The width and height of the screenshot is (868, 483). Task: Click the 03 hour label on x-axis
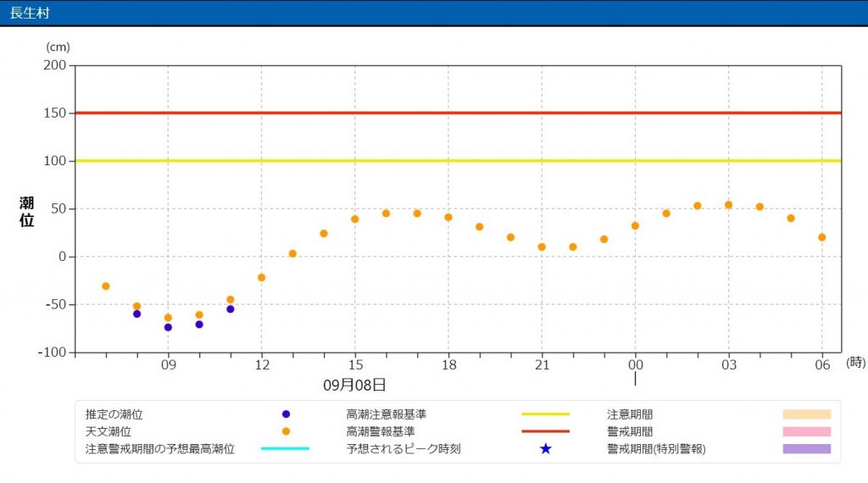729,364
